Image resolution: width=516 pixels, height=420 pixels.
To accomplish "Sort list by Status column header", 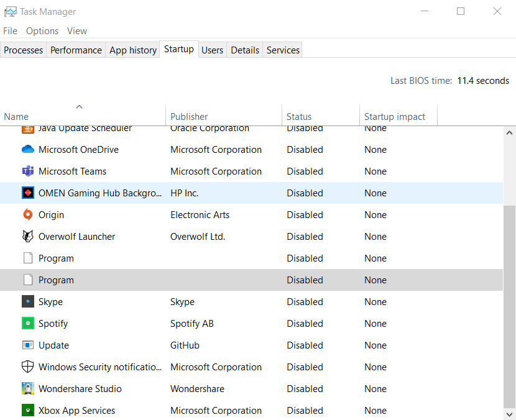I will (x=299, y=116).
